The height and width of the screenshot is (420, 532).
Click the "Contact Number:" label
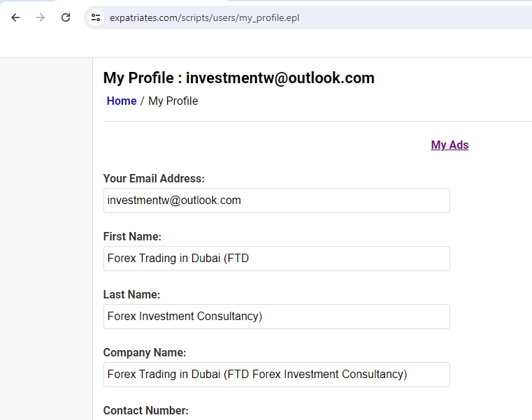(x=145, y=411)
